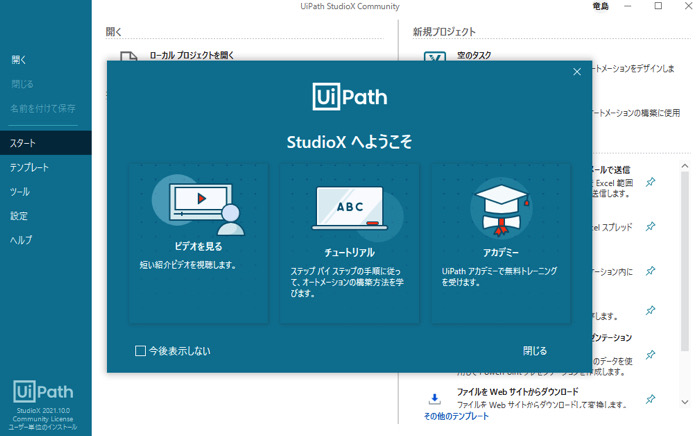Screen dimensions: 700x436
Task: Click the ファイルを Web サイトからダウンロード template title
Action: click(517, 391)
